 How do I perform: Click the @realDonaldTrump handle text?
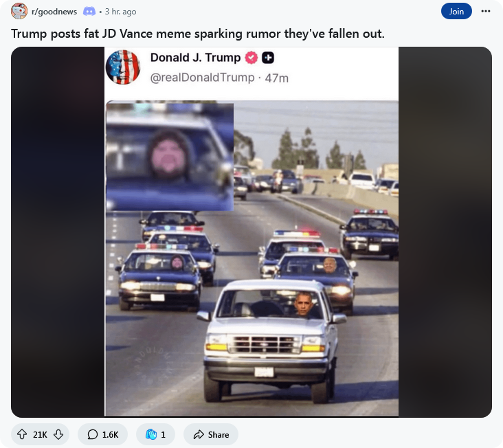pos(202,78)
